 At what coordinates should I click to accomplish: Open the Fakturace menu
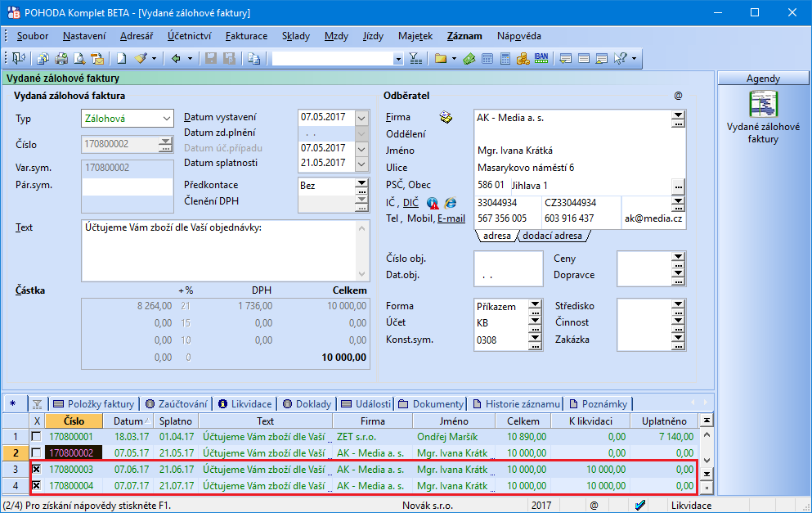246,36
